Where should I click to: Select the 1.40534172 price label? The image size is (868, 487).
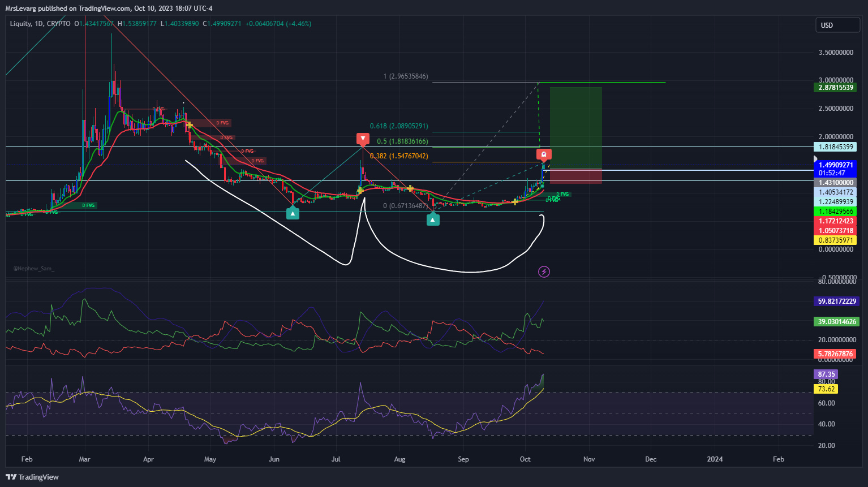(x=835, y=192)
